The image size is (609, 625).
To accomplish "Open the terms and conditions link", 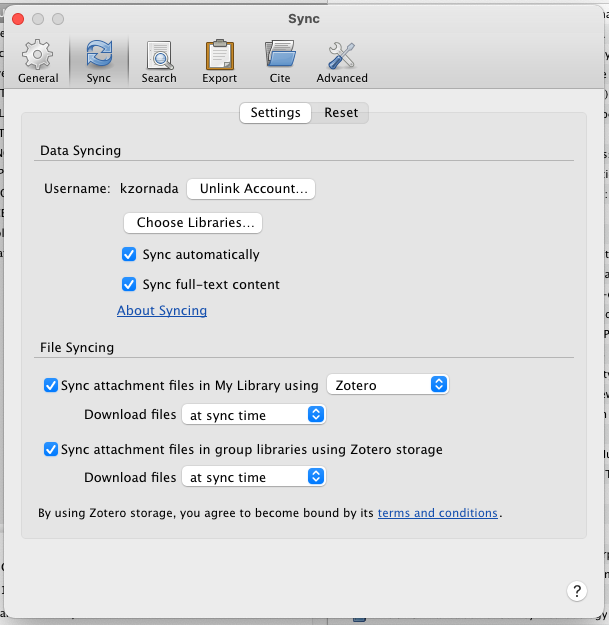I will pos(438,513).
